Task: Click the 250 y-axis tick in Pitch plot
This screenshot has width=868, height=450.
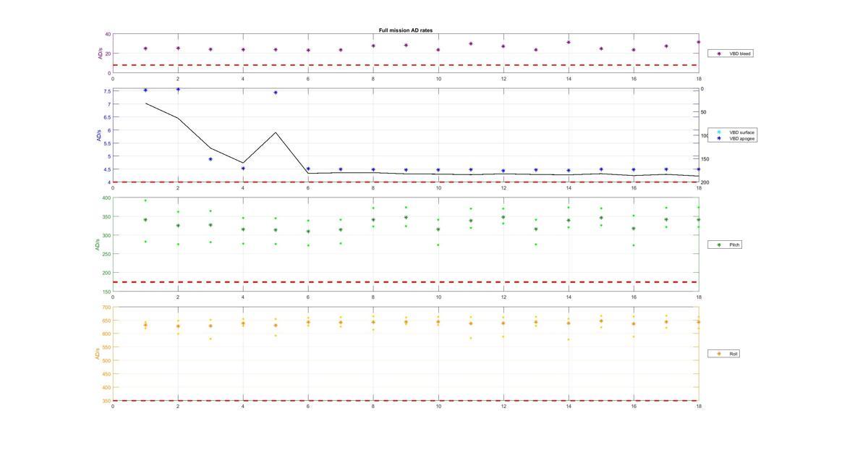Action: tap(106, 254)
